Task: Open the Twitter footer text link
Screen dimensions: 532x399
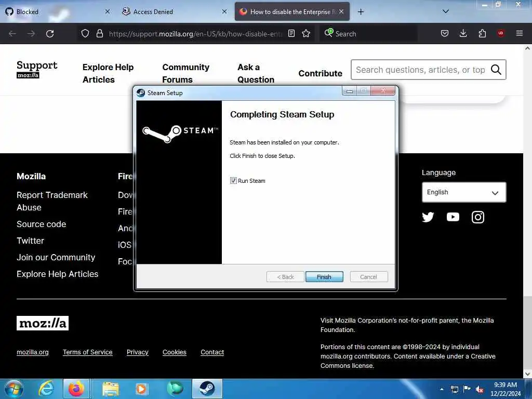Action: point(30,241)
